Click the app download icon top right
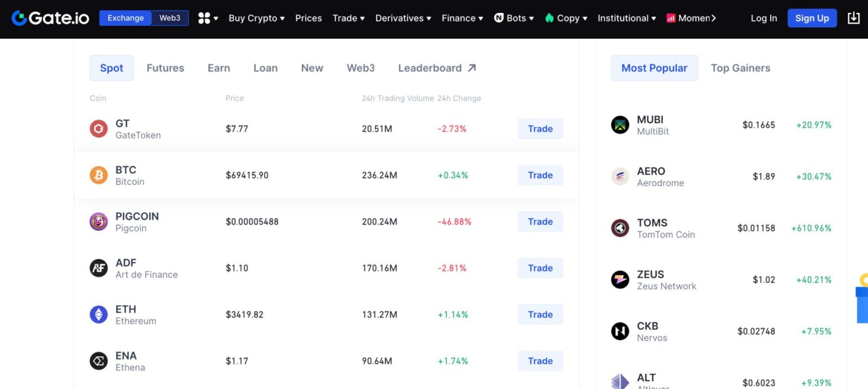Viewport: 868px width, 389px height. (853, 18)
